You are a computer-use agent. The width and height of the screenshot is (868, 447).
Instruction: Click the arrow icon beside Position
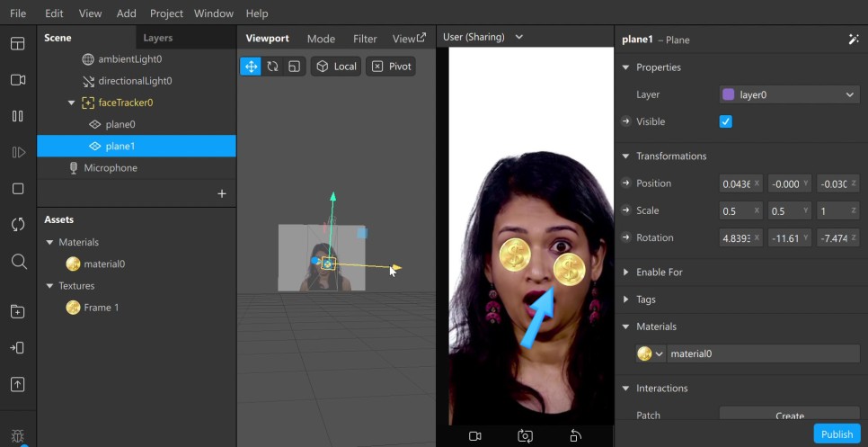(x=626, y=183)
